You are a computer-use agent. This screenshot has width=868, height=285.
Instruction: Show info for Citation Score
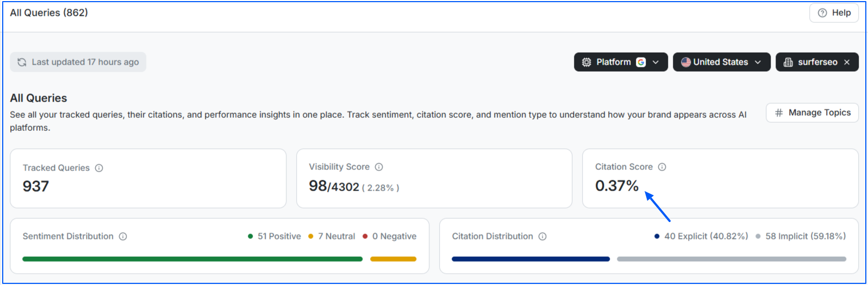(x=662, y=167)
